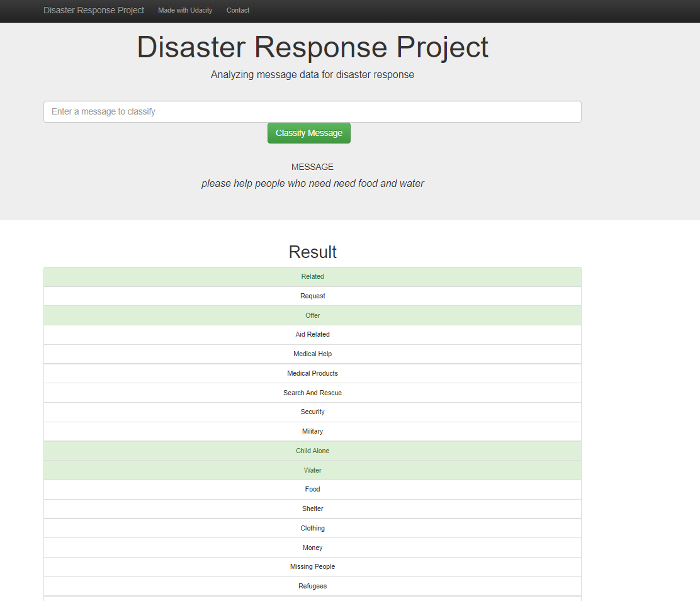
Task: Select the Security classification row
Action: click(x=312, y=412)
